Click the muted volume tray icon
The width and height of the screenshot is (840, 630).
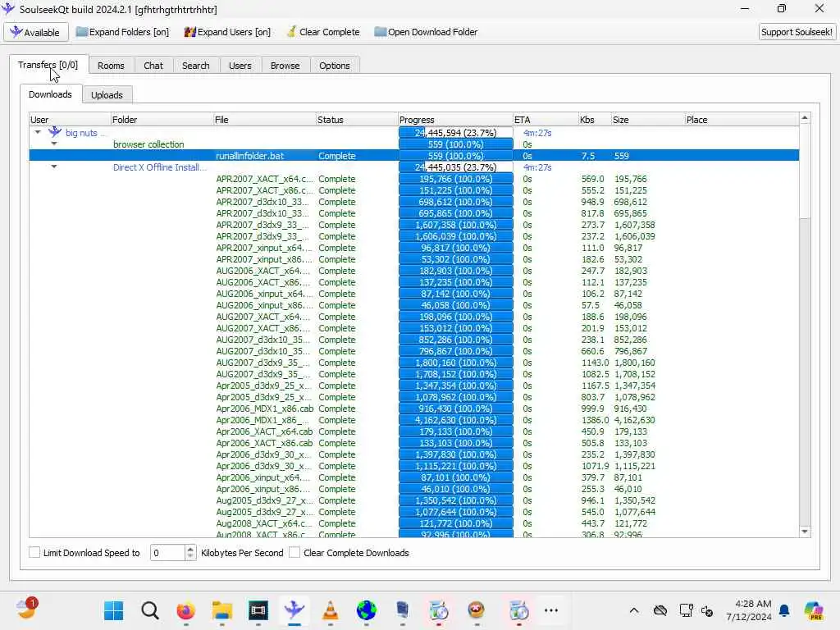click(707, 610)
